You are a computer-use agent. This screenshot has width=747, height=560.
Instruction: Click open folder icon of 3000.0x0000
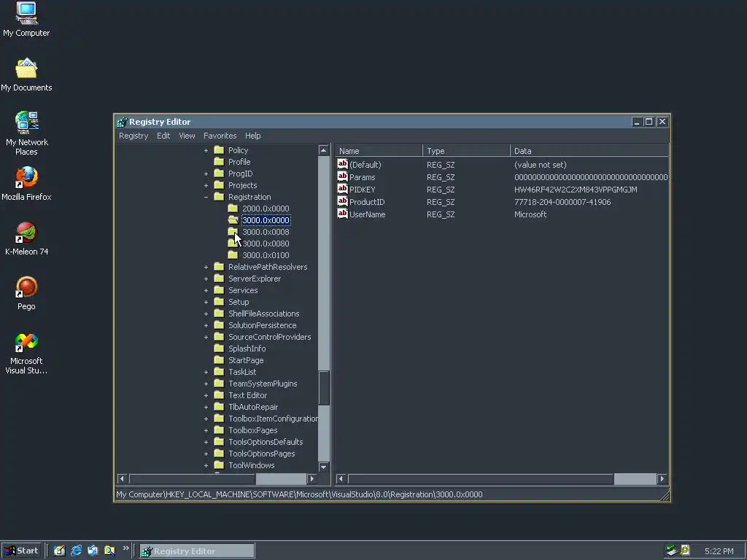click(x=233, y=220)
